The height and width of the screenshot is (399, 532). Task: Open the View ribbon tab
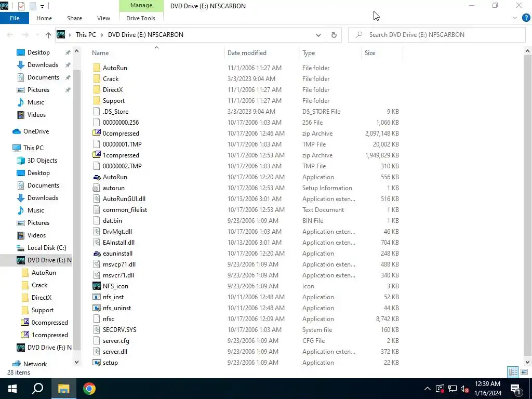click(103, 18)
